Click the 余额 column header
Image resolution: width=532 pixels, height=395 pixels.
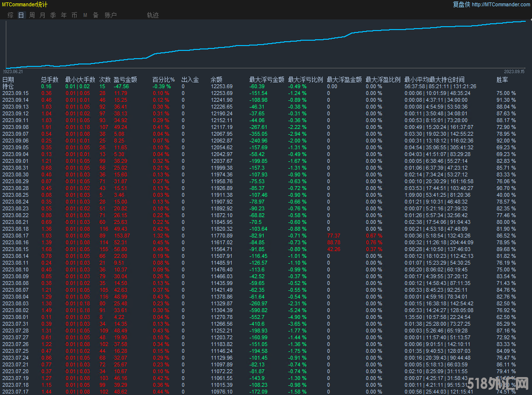pyautogui.click(x=216, y=79)
